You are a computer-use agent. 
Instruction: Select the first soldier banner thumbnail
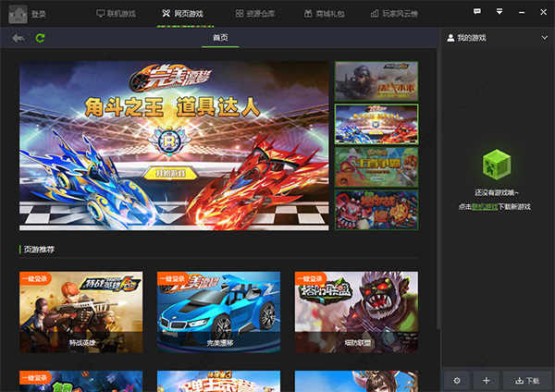click(x=376, y=81)
